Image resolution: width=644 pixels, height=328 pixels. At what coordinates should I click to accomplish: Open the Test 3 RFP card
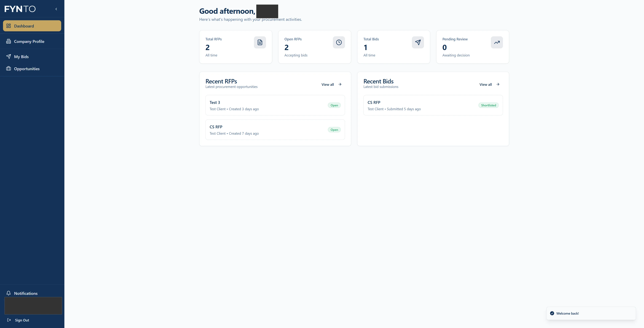tap(275, 105)
